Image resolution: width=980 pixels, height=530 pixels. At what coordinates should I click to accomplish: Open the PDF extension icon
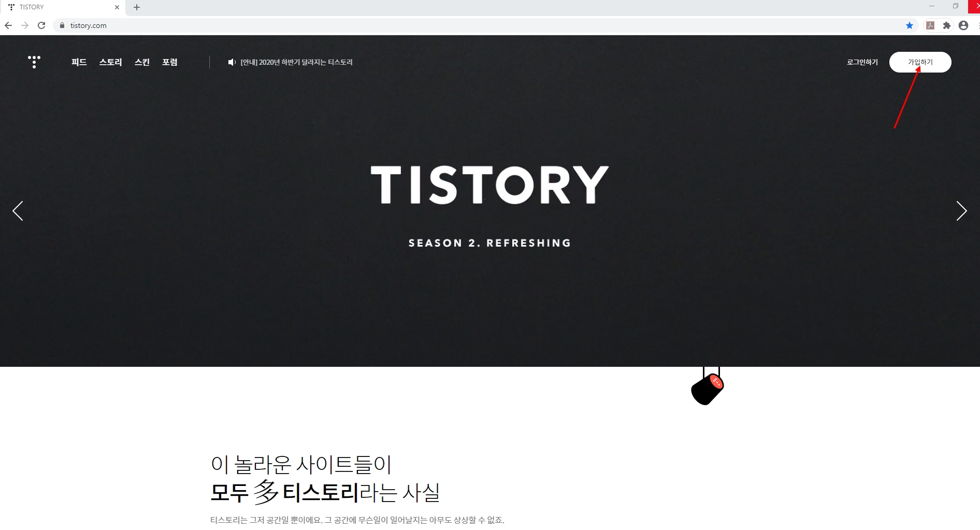930,25
